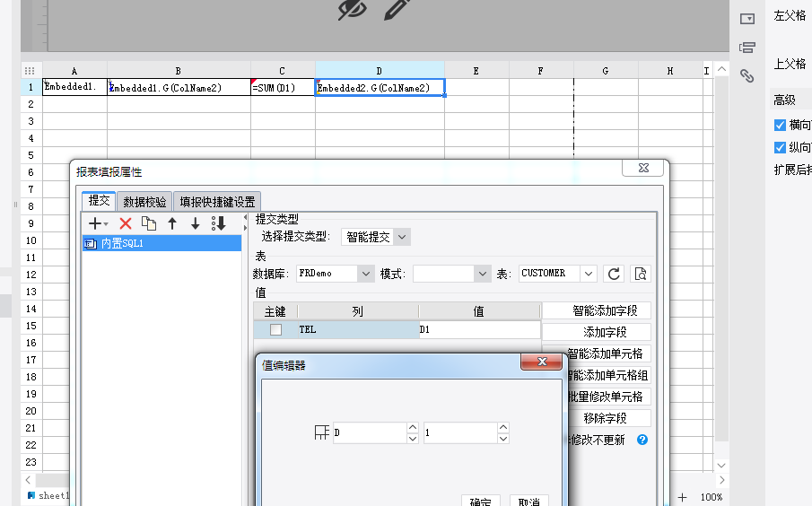Image resolution: width=812 pixels, height=506 pixels.
Task: Close the 报表填报属性 dialog
Action: [643, 168]
